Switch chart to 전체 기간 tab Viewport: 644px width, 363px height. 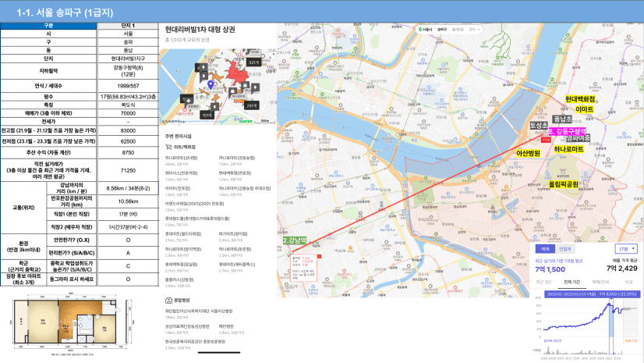pos(571,282)
